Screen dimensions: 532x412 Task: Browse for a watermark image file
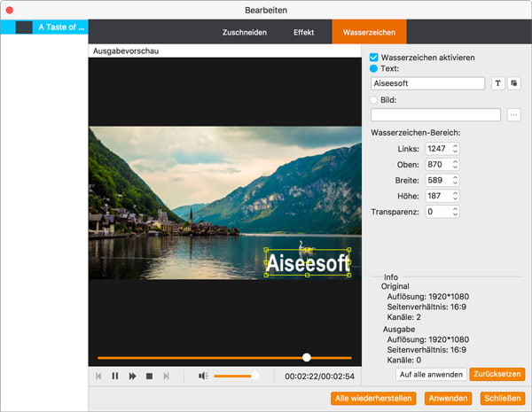[x=514, y=114]
